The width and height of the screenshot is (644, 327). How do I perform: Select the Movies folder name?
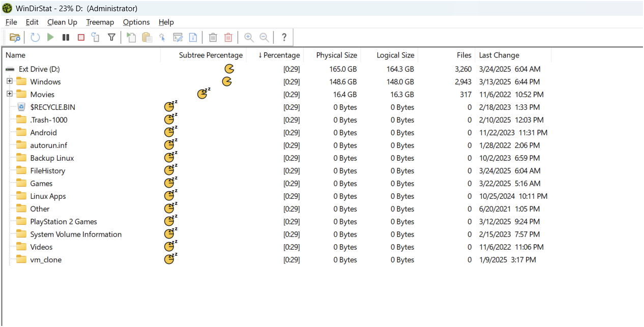coord(42,95)
